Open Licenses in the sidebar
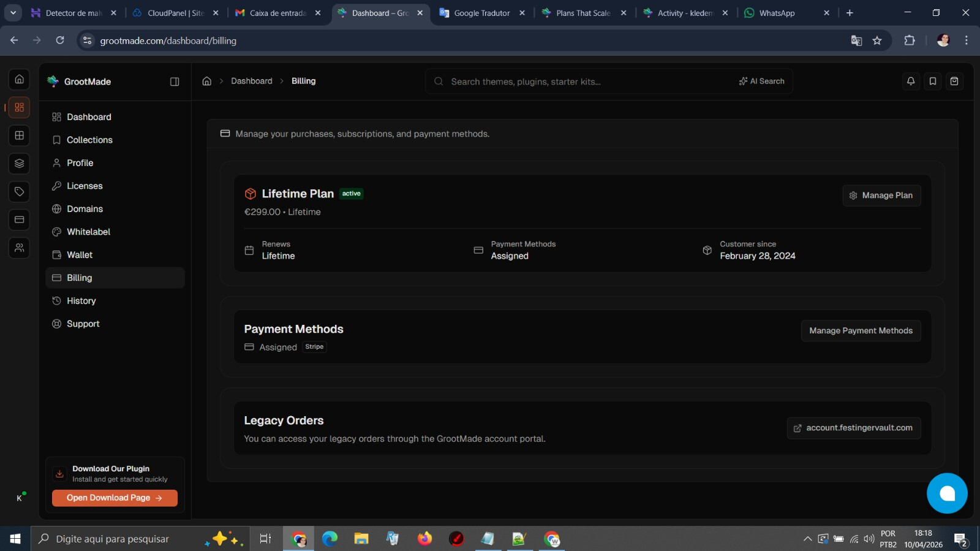 click(x=85, y=186)
